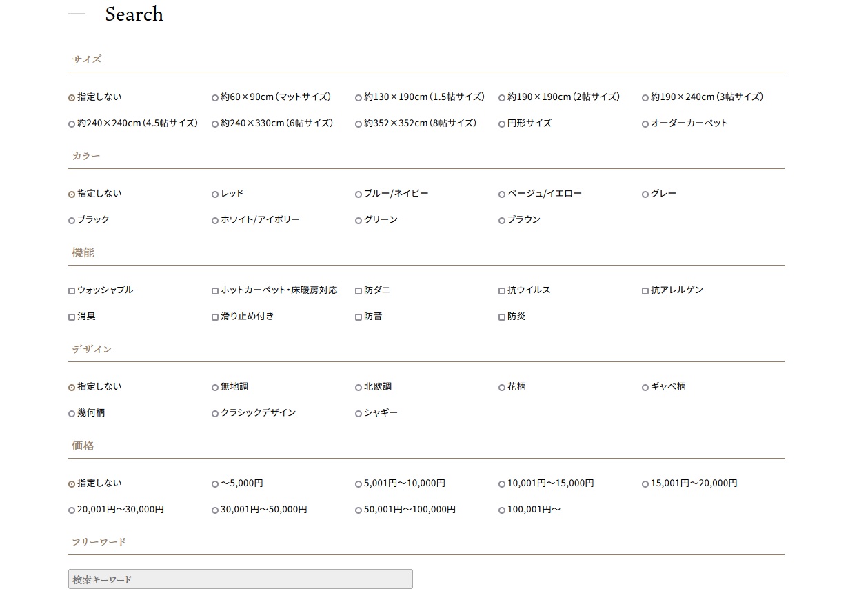This screenshot has height=600, width=868.
Task: Enable 抗アレルゲン function filter
Action: point(645,291)
